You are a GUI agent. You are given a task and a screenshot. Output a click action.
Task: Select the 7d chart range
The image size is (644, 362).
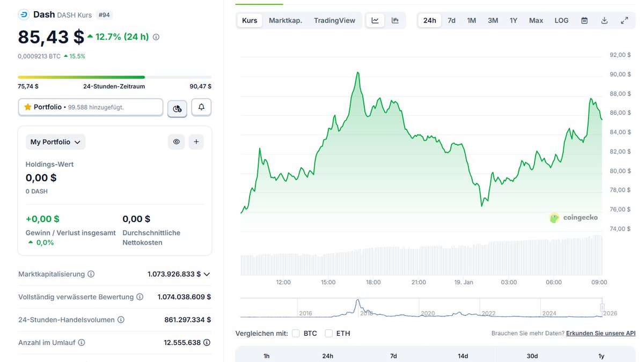451,20
